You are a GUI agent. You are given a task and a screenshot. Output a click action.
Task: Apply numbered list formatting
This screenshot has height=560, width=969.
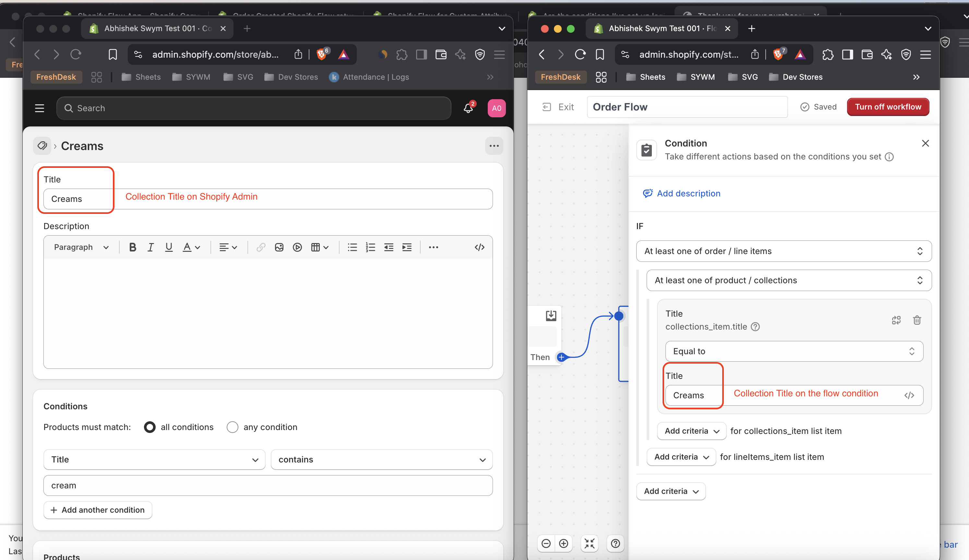tap(370, 247)
